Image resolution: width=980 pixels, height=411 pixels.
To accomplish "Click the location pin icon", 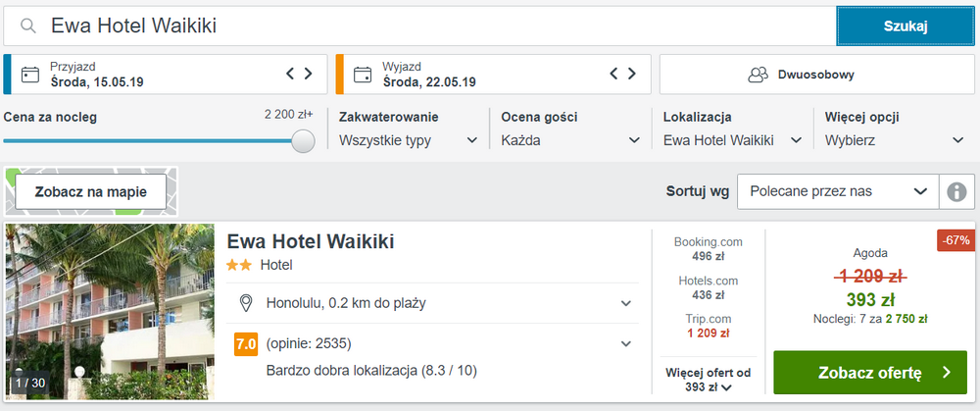I will [x=246, y=303].
